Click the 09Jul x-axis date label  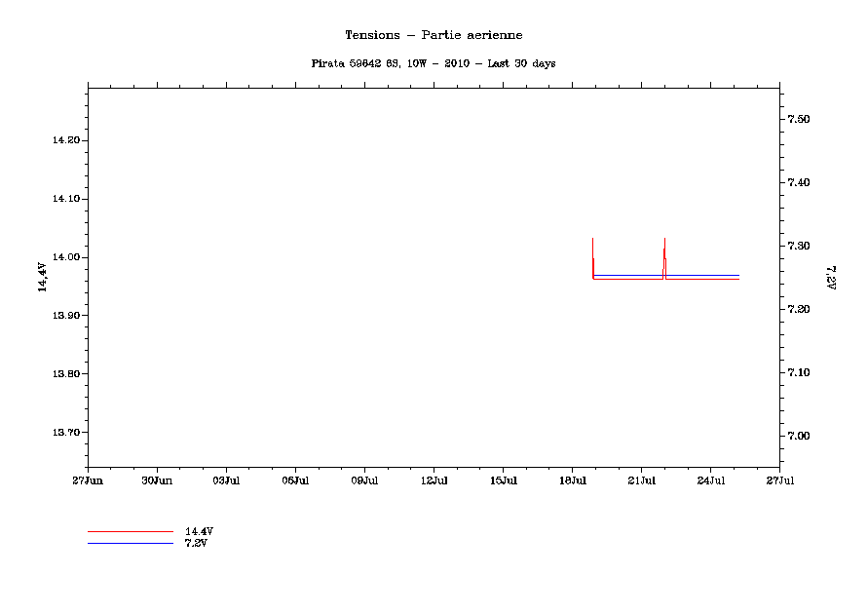(364, 480)
